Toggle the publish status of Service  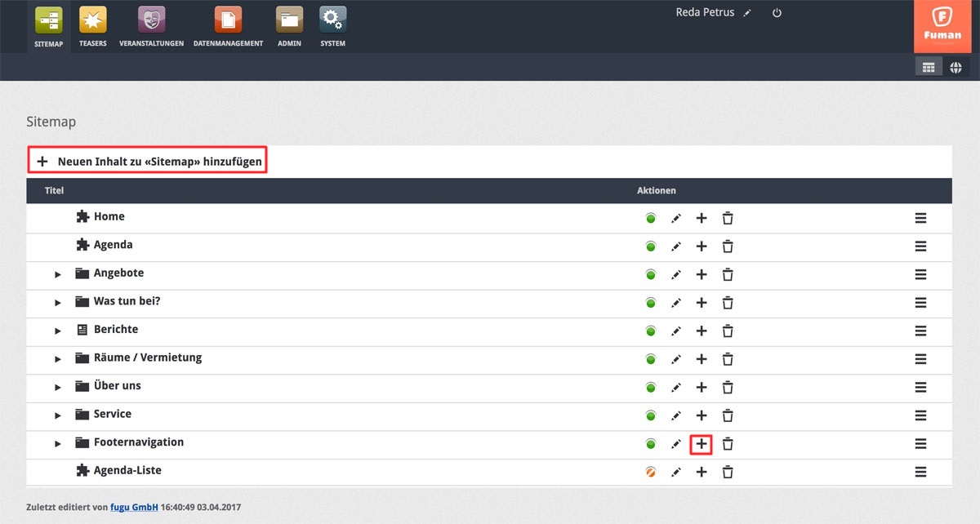pyautogui.click(x=651, y=415)
